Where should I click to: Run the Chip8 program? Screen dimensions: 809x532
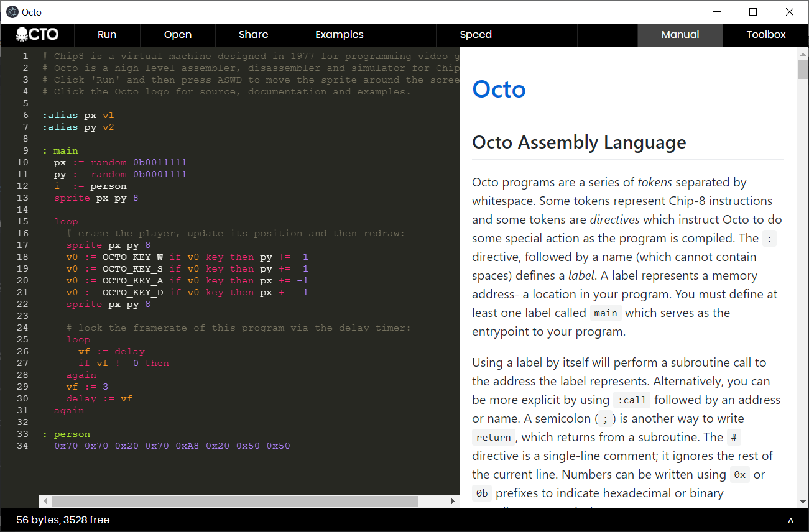point(107,35)
